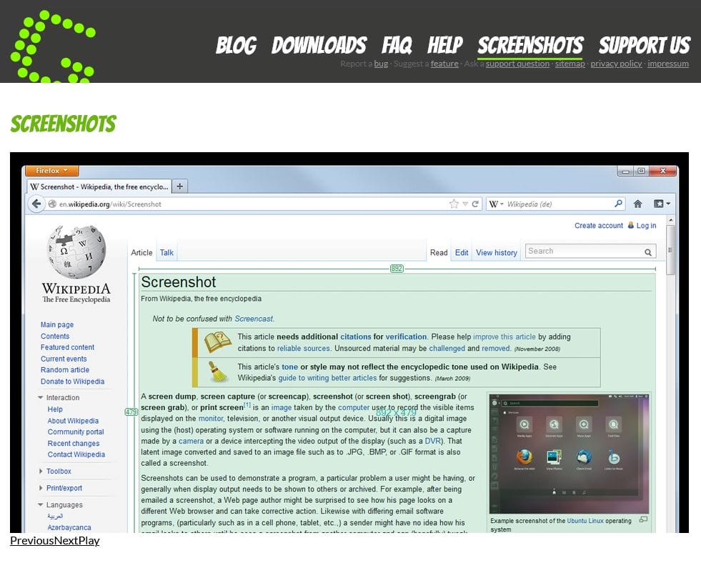The height and width of the screenshot is (588, 701).
Task: Go to the FAQ navigation item
Action: point(397,46)
